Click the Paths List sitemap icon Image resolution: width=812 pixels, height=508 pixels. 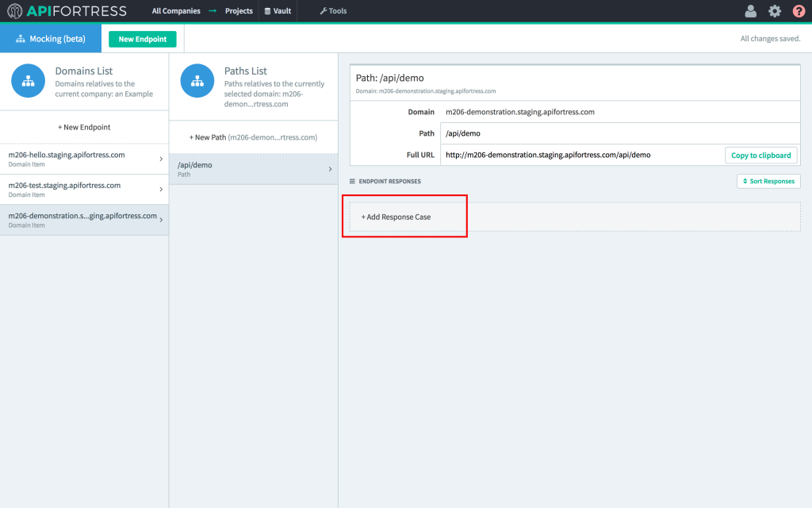tap(197, 81)
